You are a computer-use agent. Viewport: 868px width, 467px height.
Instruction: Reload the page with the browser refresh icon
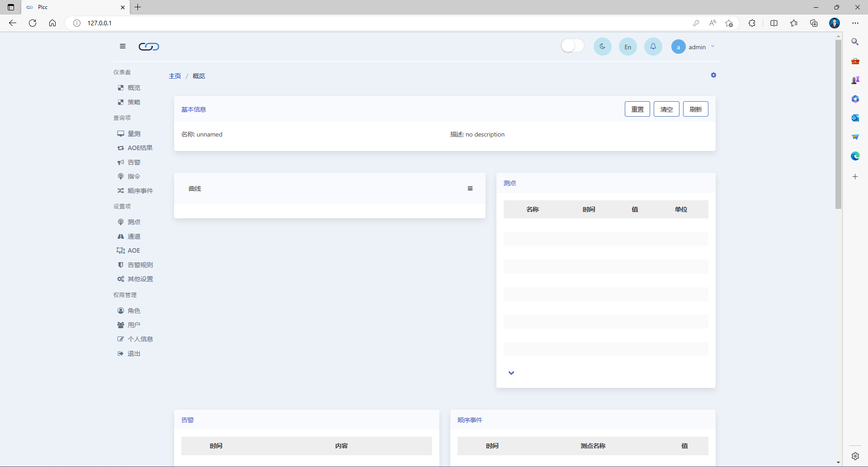coord(33,23)
